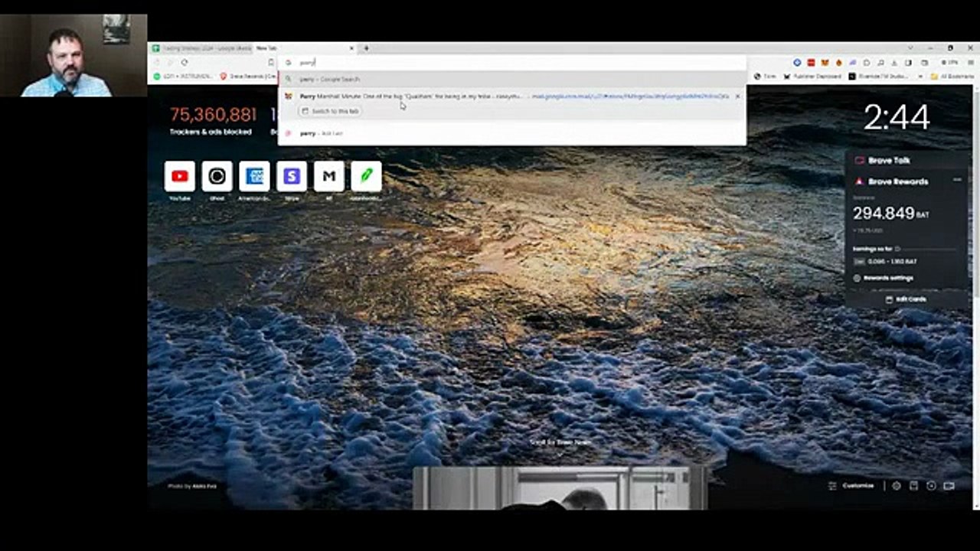Open the history clock icon in bottom bar
980x551 pixels.
[931, 485]
